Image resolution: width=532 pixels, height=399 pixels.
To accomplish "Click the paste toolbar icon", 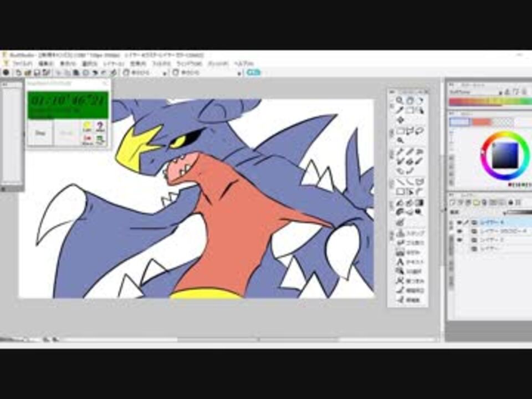I will 76,73.
